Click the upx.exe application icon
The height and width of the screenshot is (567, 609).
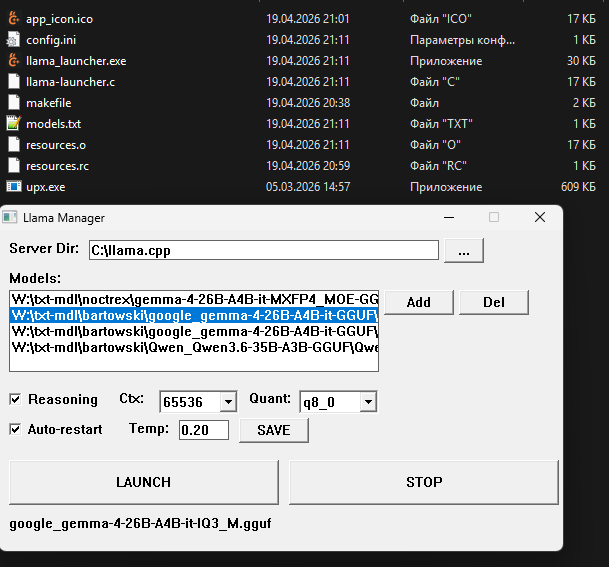click(x=14, y=187)
